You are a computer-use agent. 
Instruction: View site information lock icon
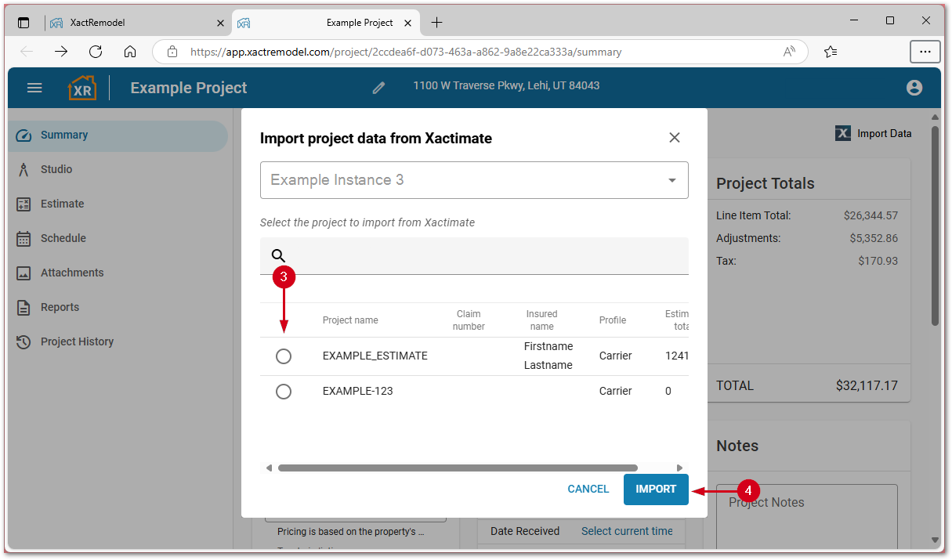pos(172,52)
